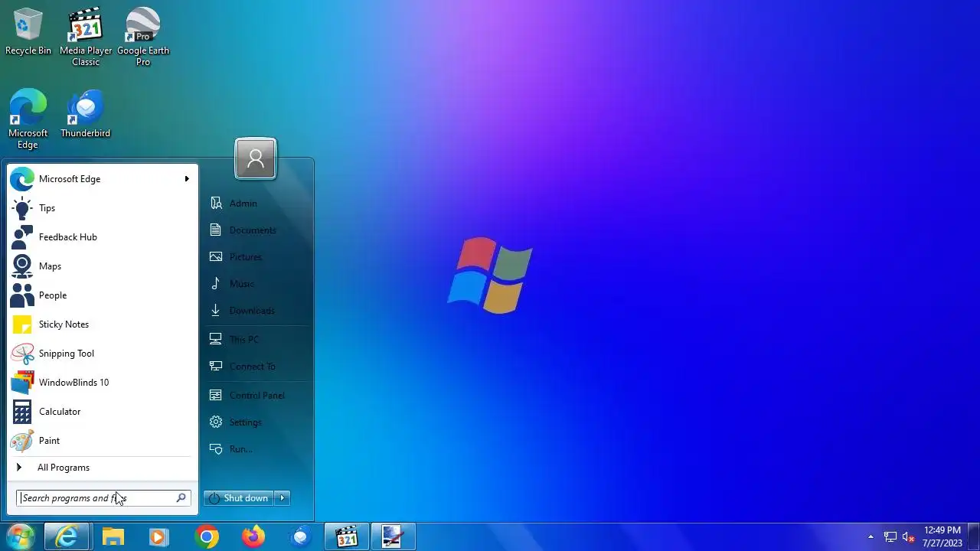Click Show desktop button at taskbar end
The height and width of the screenshot is (551, 980).
(x=973, y=537)
